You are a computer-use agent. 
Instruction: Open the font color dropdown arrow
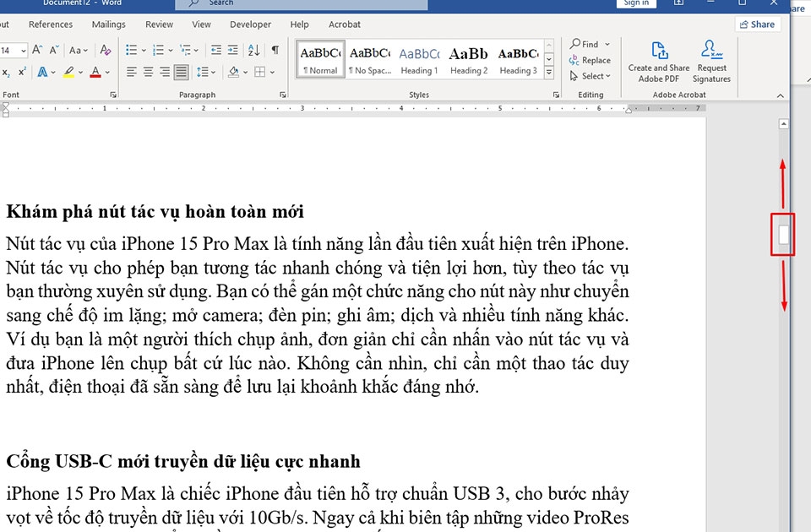(107, 73)
